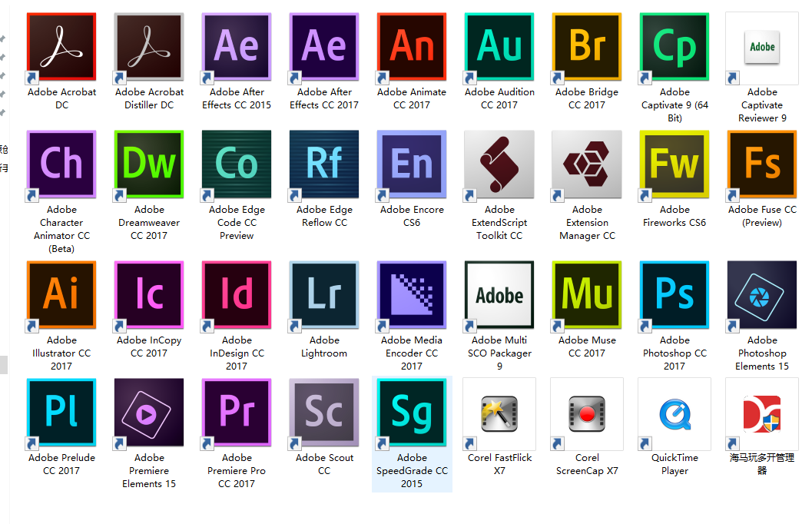Select the highlighted SpeedGrade CC 2015 icon
Viewport: 812px width, 524px height.
click(412, 413)
